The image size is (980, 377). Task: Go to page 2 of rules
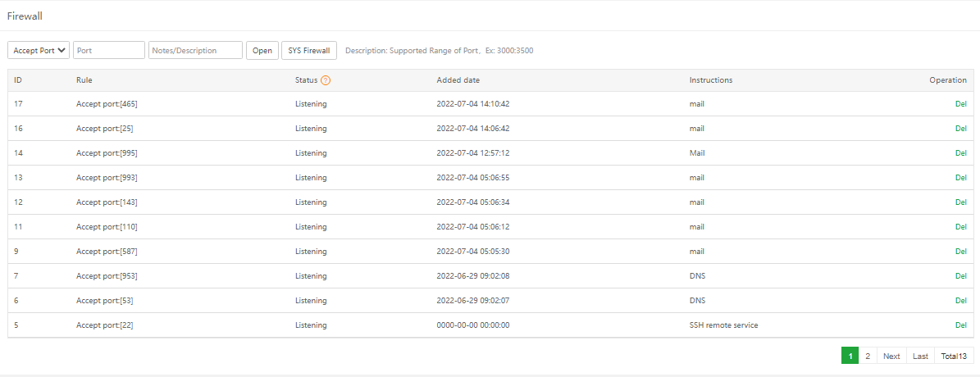(868, 356)
